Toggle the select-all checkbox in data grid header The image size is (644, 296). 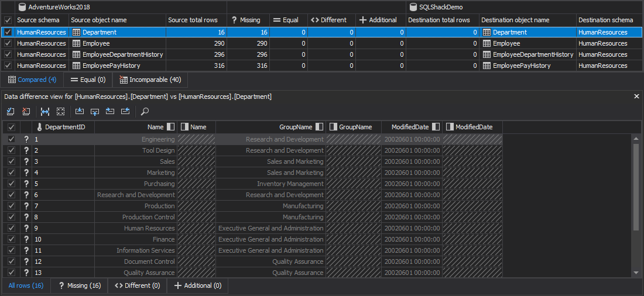[11, 127]
